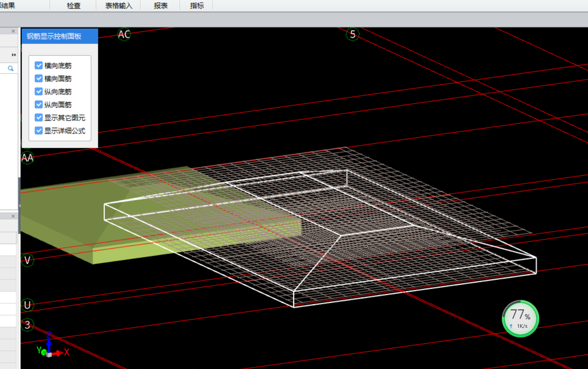Click the 钢筋显示控制面板 title bar
Viewport: 588px width, 369px height.
click(60, 36)
